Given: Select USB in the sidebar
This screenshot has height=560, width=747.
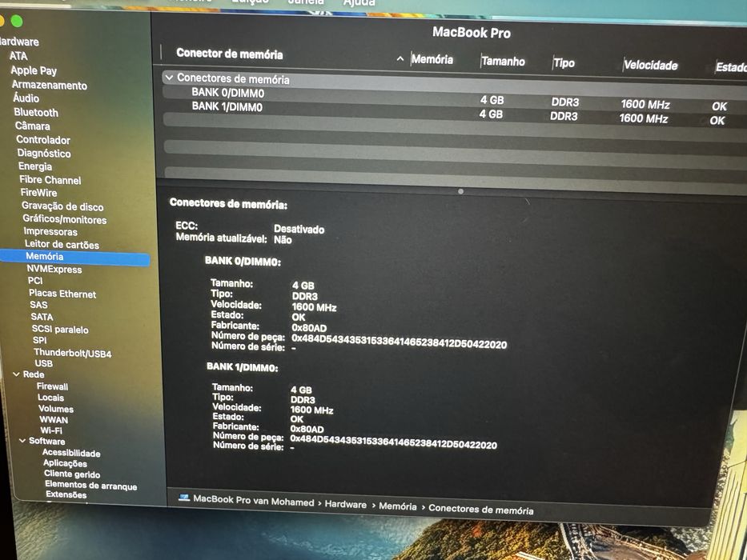Looking at the screenshot, I should click(x=44, y=364).
